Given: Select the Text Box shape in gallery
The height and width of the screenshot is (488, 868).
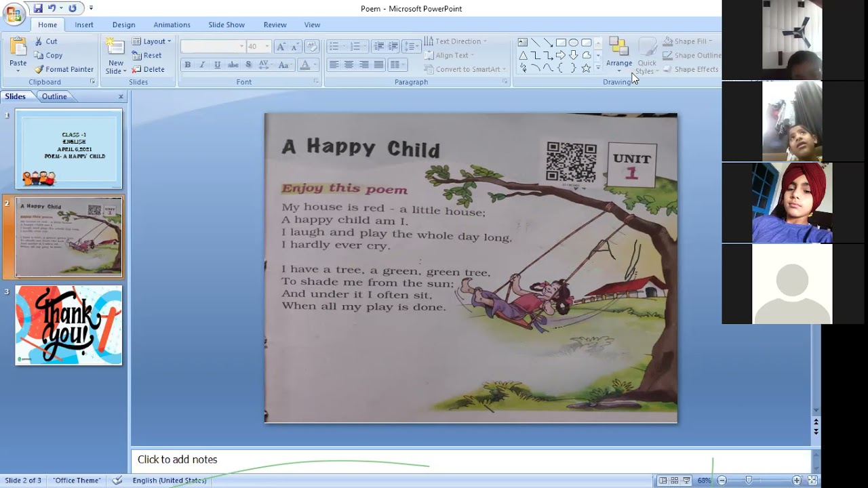Looking at the screenshot, I should [523, 42].
